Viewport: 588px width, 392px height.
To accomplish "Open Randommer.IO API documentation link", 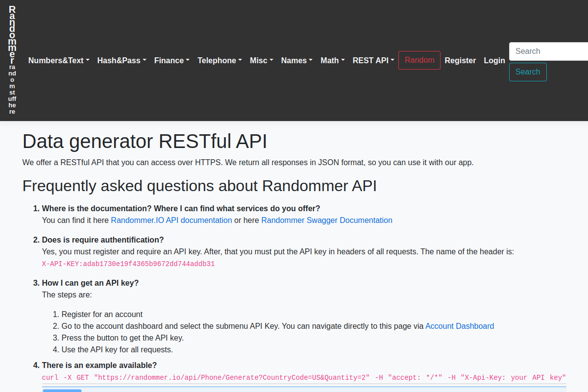I will (x=171, y=220).
